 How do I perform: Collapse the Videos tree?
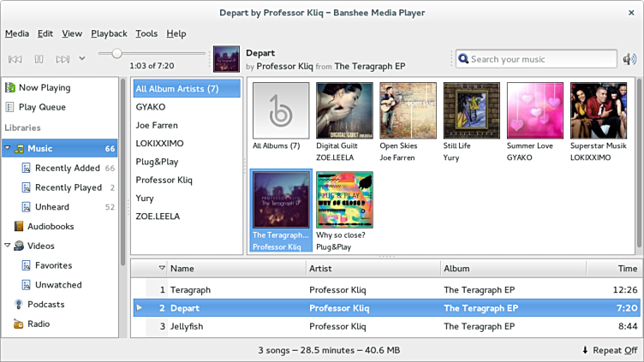pyautogui.click(x=8, y=246)
